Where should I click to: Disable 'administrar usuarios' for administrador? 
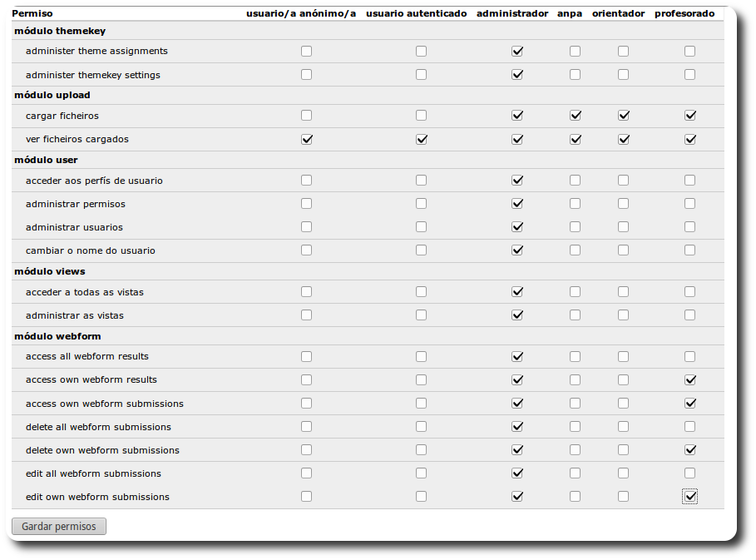tap(517, 226)
